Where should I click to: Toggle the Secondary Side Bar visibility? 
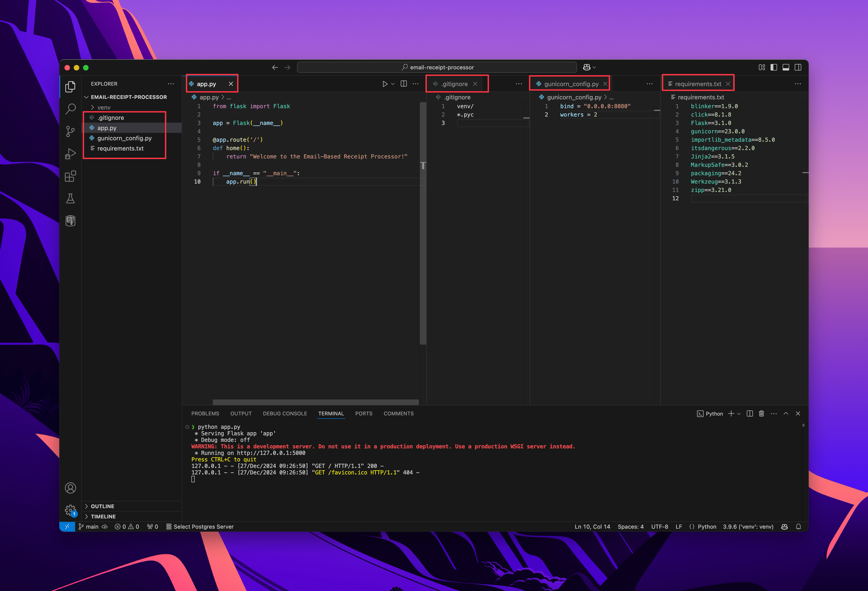798,67
